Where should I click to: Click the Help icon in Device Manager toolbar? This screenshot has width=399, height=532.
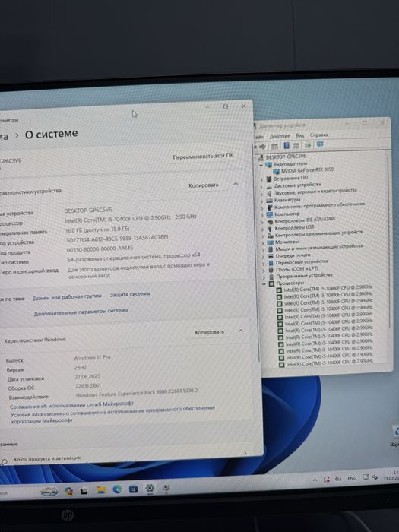click(x=287, y=146)
